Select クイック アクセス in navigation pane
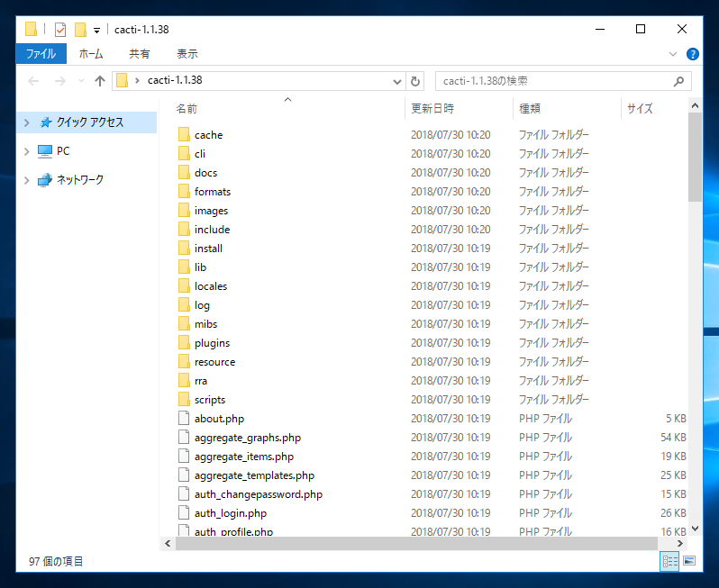The image size is (719, 588). tap(90, 122)
